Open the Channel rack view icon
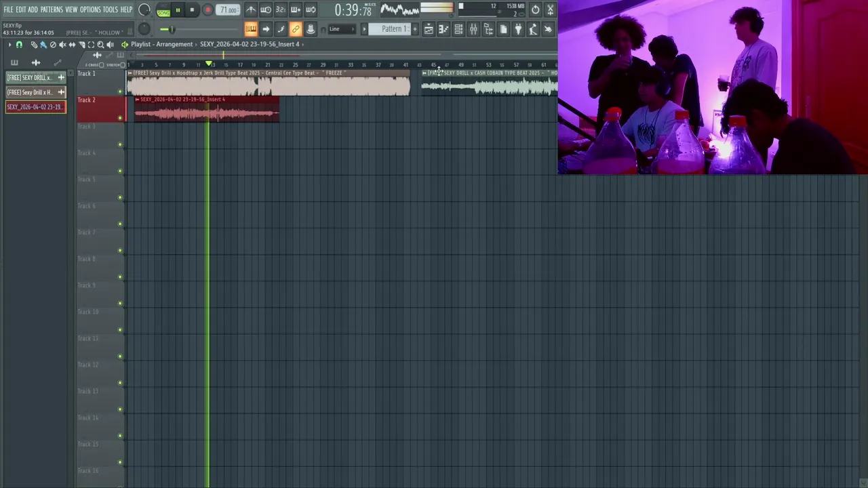The height and width of the screenshot is (488, 868). pyautogui.click(x=458, y=29)
